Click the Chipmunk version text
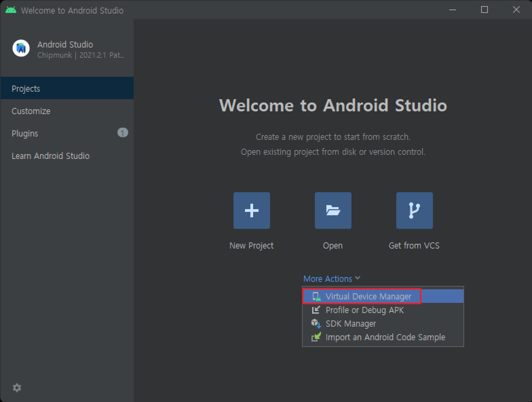 click(81, 55)
